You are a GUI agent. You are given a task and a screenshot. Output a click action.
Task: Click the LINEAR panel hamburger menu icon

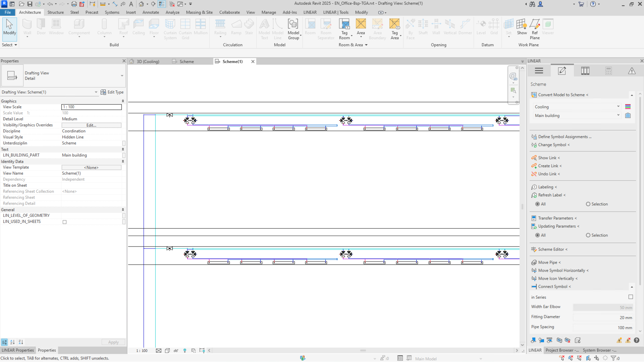tap(539, 71)
